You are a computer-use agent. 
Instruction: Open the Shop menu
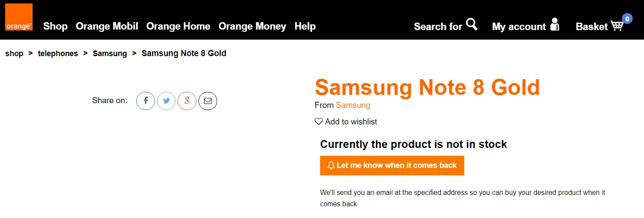click(55, 27)
